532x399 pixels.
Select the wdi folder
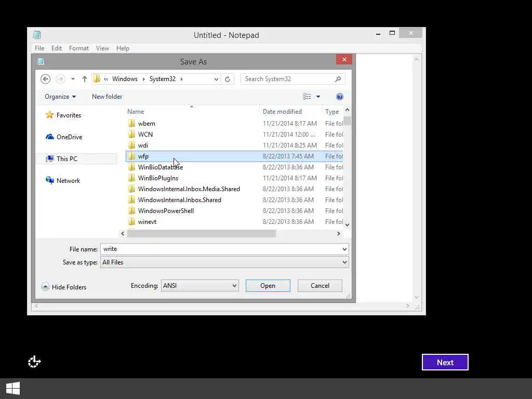234,145
